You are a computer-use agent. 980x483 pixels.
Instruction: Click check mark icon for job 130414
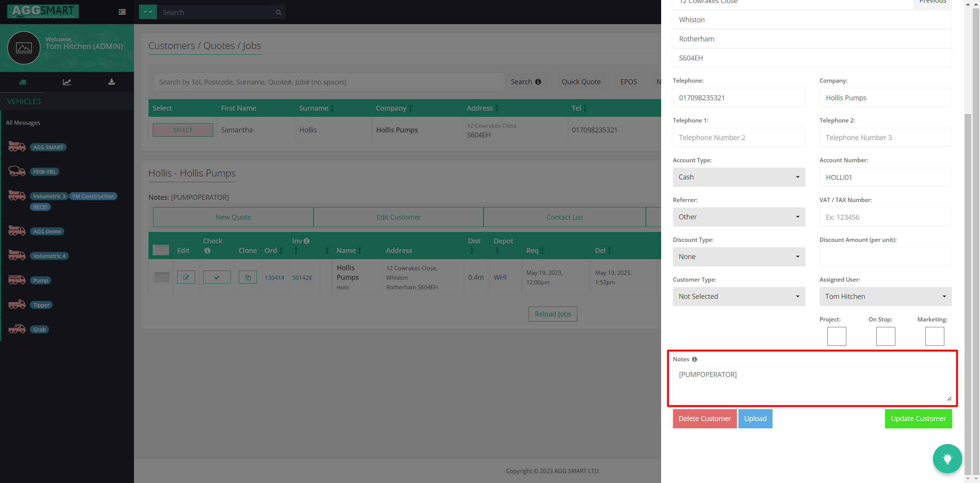pyautogui.click(x=217, y=277)
